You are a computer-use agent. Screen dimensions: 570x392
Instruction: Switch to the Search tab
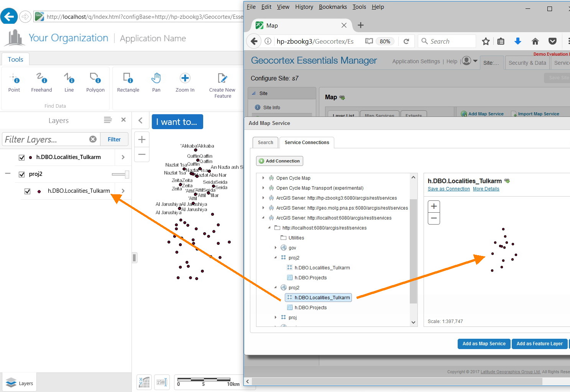[265, 143]
